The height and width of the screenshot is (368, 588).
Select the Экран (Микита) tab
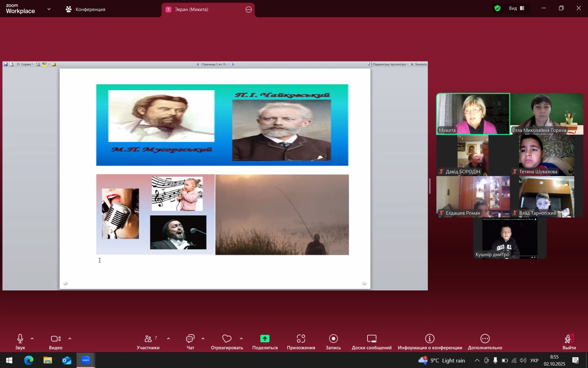(x=191, y=10)
